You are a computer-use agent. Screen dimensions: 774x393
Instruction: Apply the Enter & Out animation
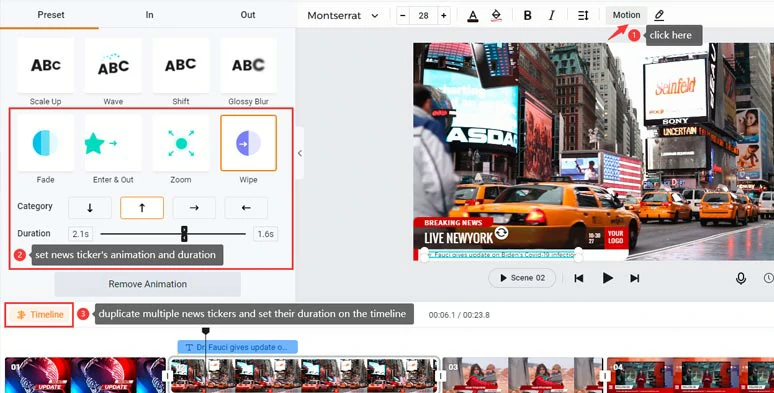point(113,143)
